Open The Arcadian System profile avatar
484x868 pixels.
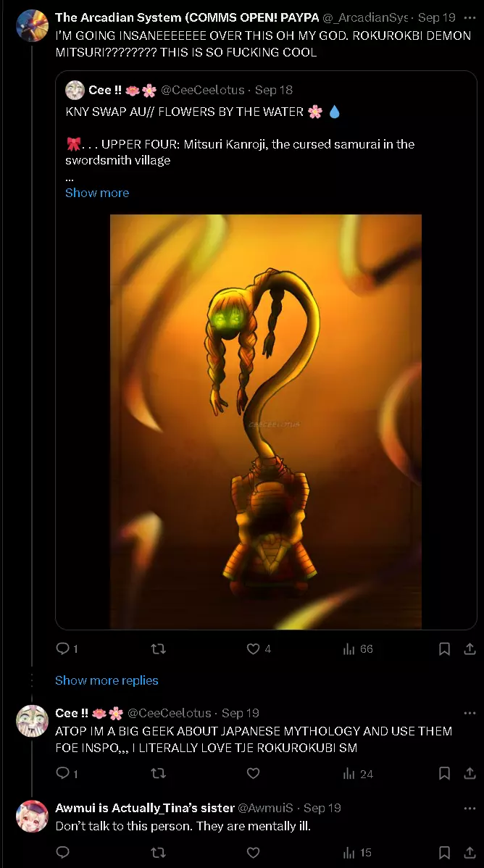pyautogui.click(x=32, y=25)
